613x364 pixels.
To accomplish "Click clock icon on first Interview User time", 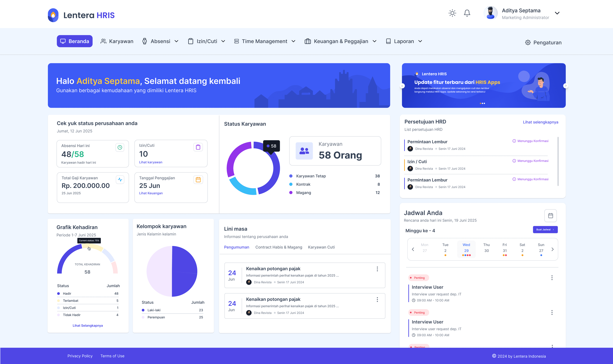I will (413, 301).
